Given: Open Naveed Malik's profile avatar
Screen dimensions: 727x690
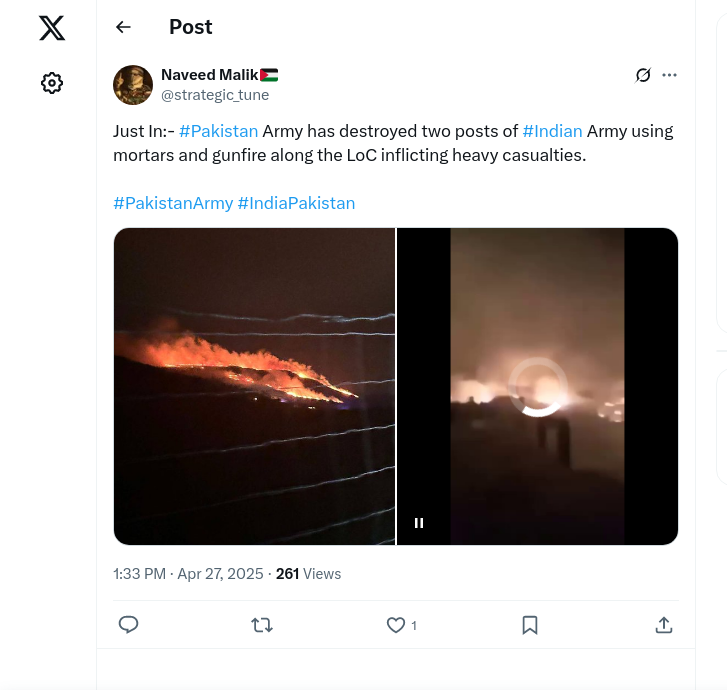Looking at the screenshot, I should 133,85.
